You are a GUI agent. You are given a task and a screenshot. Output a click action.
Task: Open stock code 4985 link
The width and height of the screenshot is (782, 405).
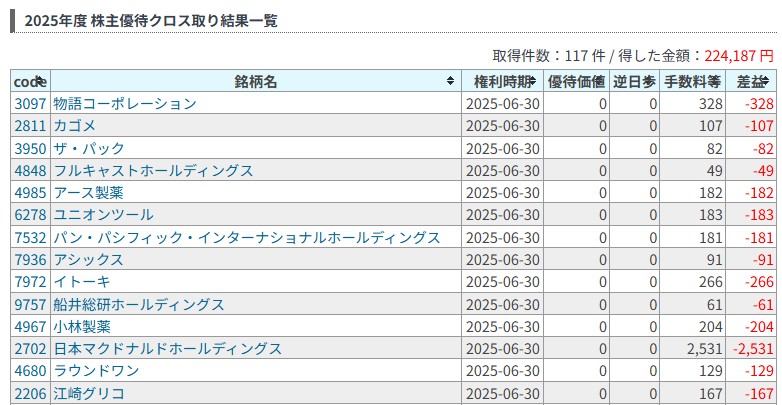pos(30,193)
